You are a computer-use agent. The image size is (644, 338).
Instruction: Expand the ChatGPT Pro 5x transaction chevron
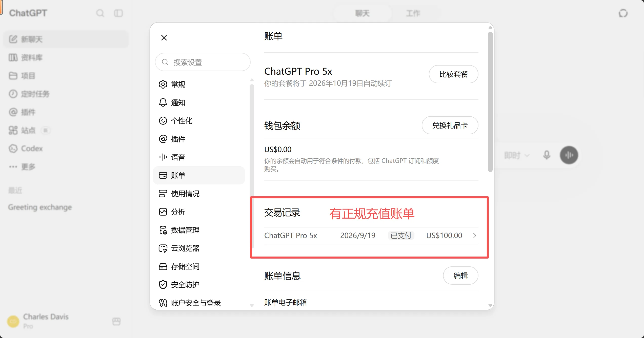coord(475,236)
